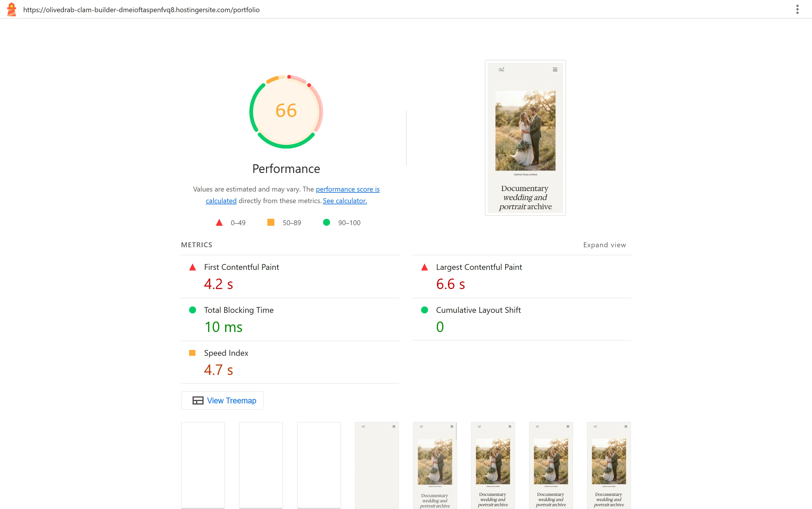Click the second blank filmstrip thumbnail
812x509 pixels.
(261, 465)
